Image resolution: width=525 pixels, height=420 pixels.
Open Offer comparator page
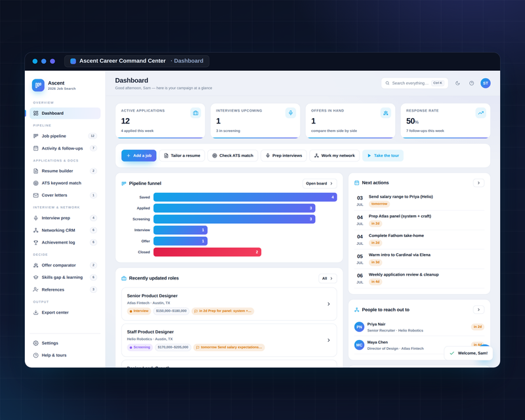coord(65,265)
